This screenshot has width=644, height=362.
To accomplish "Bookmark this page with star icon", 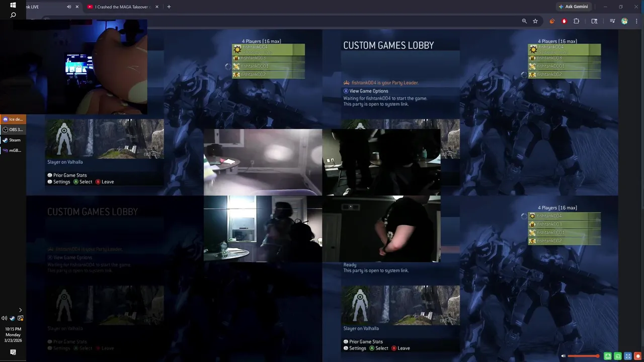I will coord(535,21).
